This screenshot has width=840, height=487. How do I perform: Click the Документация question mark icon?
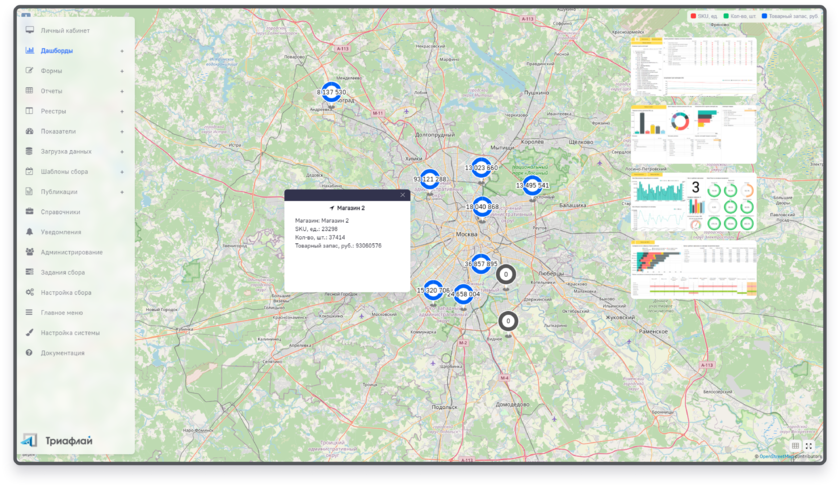30,353
